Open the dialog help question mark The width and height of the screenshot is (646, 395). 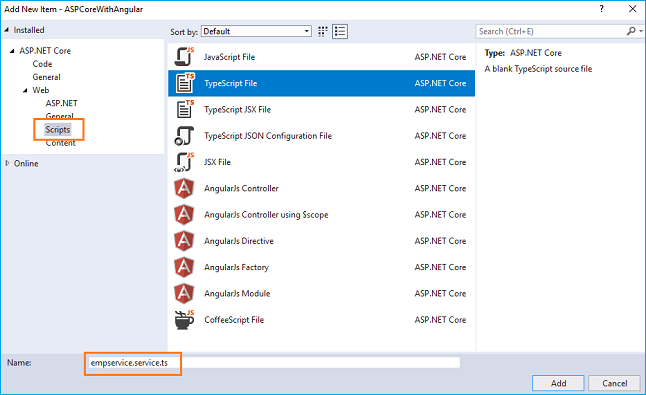(x=602, y=9)
